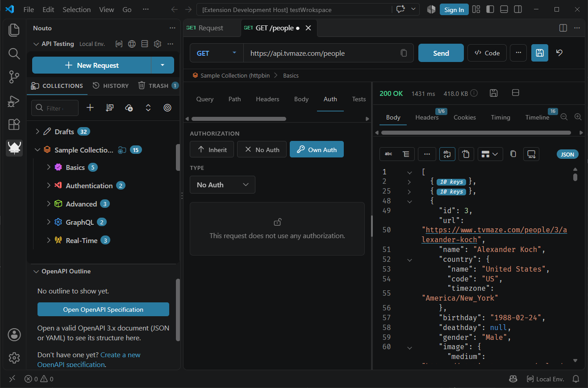Open the Source Control view in activity bar

[14, 77]
